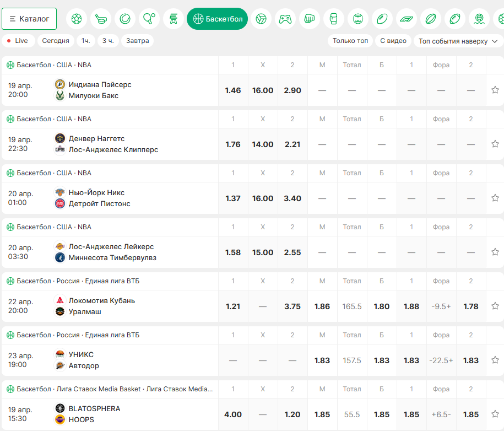Filter events to Завтра
This screenshot has height=431, width=504.
(x=137, y=41)
